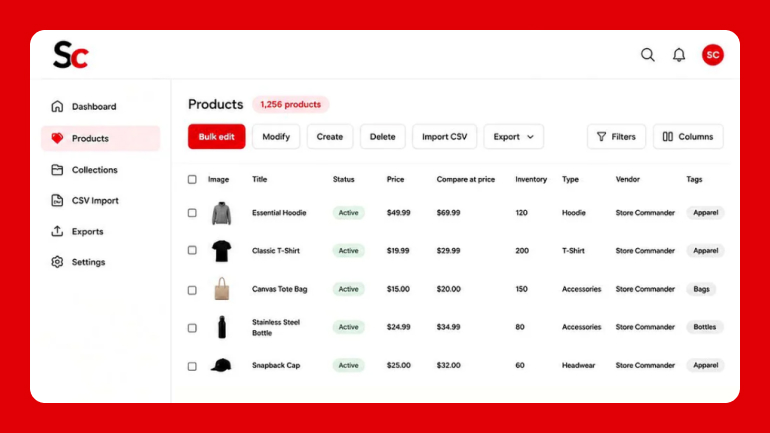
Task: Click Active status of Essential Hoodie
Action: coord(348,213)
